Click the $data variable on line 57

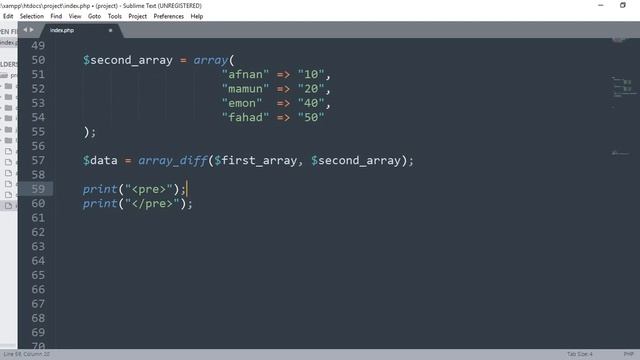100,160
